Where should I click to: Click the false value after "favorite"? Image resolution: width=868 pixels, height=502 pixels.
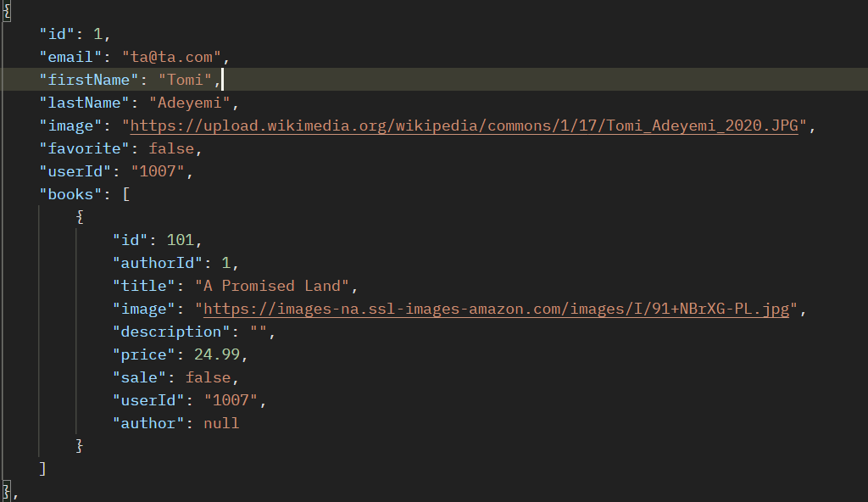(x=171, y=148)
